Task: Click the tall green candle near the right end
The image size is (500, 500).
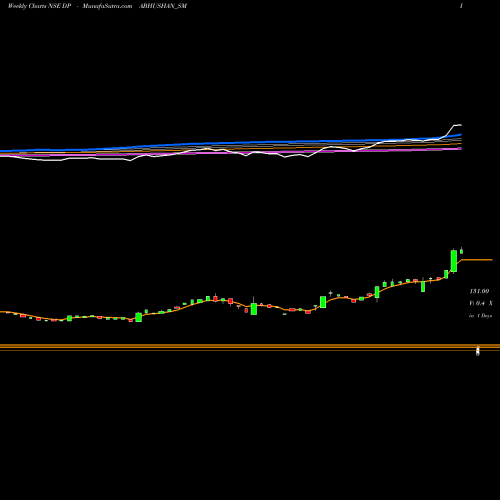Action: (x=454, y=261)
